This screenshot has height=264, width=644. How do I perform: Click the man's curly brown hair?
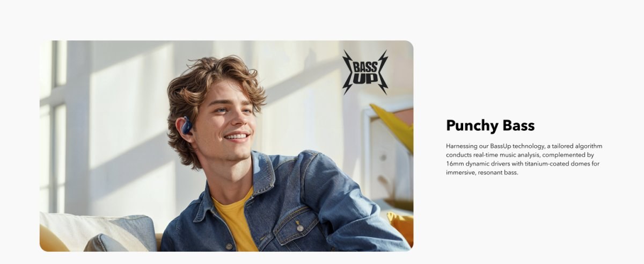click(x=215, y=86)
